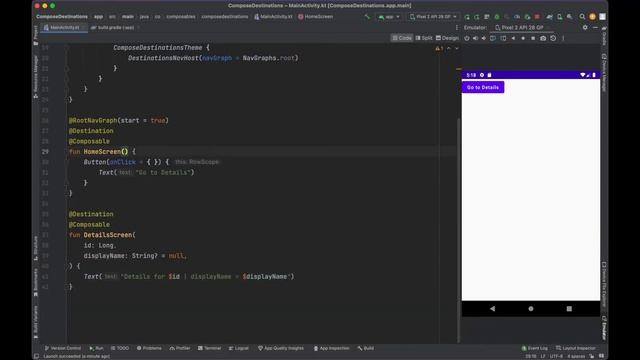640x360 pixels.
Task: Click the emulator power button icon
Action: click(x=467, y=38)
